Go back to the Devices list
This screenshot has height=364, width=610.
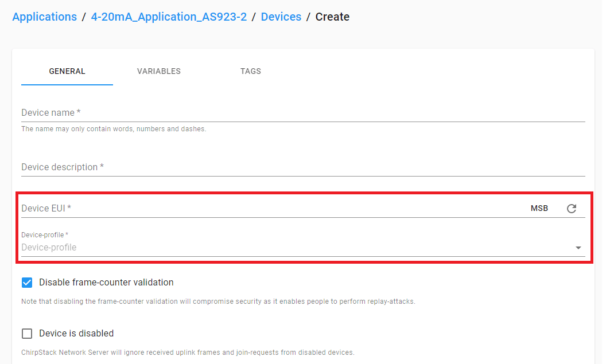point(281,17)
